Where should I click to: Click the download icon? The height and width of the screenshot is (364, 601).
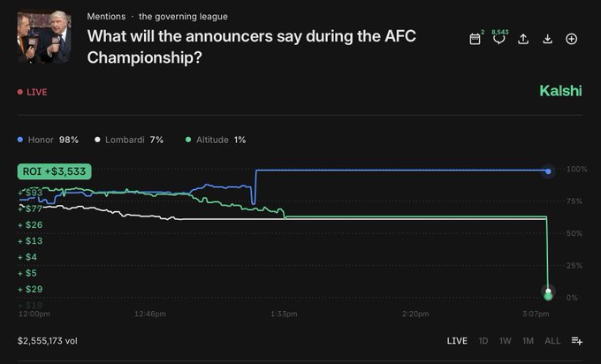[x=547, y=39]
